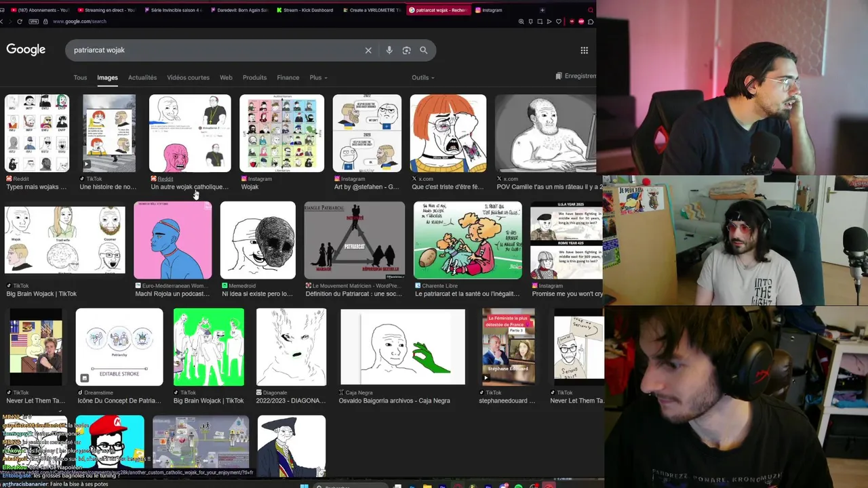Screen dimensions: 868x488
Task: Select the Images tab
Action: click(107, 77)
